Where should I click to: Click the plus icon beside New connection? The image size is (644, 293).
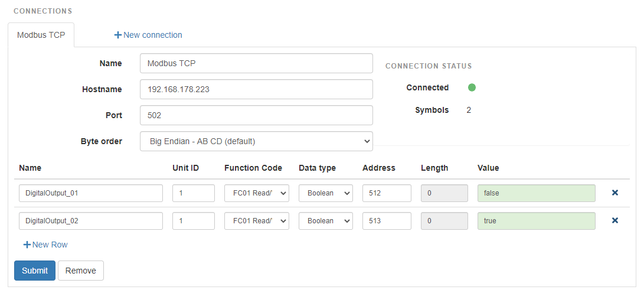pos(117,35)
